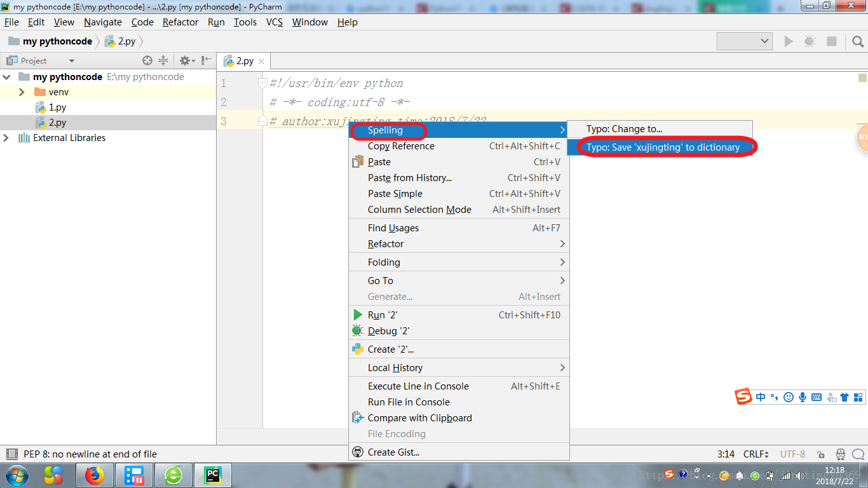Click the Debug bug icon in the toolbar

(x=810, y=41)
